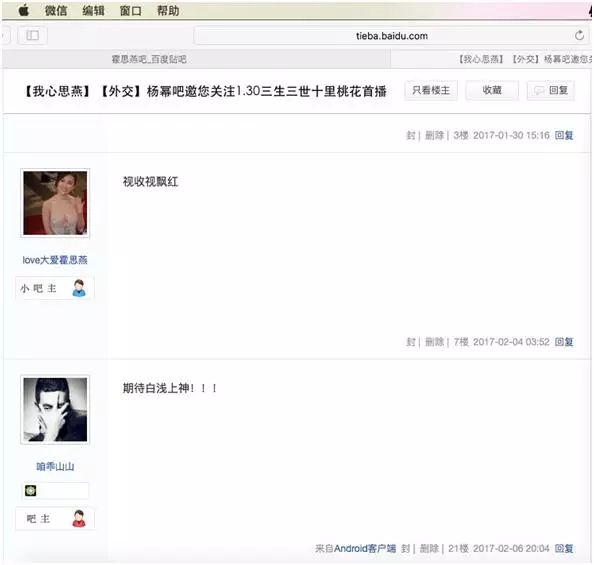Open the 窗口 menu
The width and height of the screenshot is (594, 565).
[131, 11]
